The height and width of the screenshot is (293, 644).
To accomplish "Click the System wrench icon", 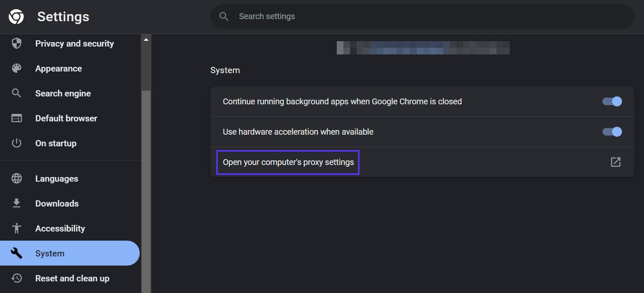I will [16, 253].
